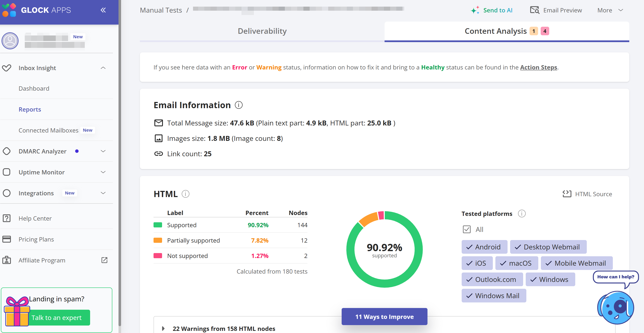This screenshot has width=644, height=333.
Task: Click the Affiliate Program external link icon
Action: pyautogui.click(x=104, y=260)
